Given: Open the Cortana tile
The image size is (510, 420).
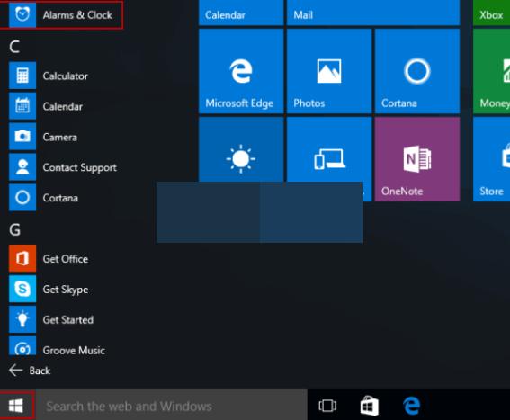Looking at the screenshot, I should (x=417, y=71).
